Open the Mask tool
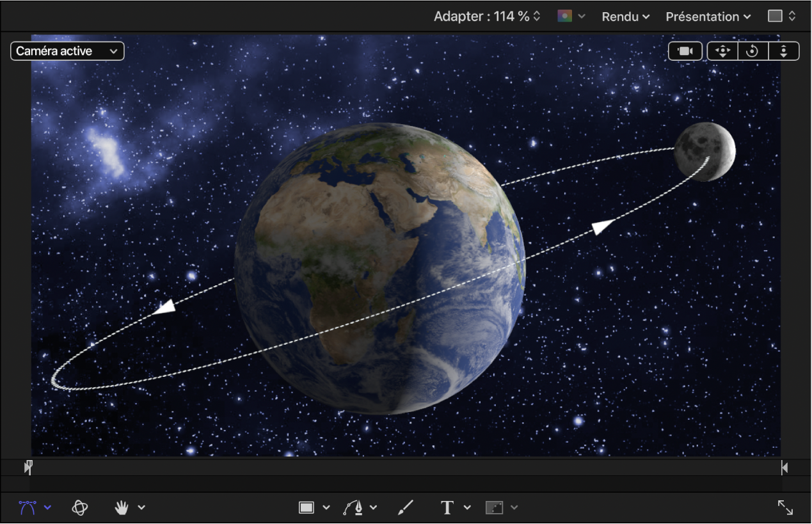 [x=494, y=507]
